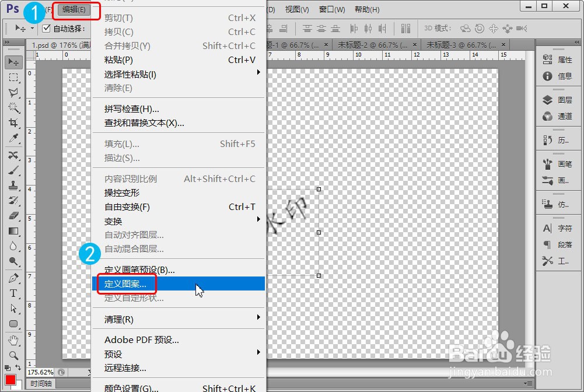
Task: Select the Pen tool
Action: (13, 278)
